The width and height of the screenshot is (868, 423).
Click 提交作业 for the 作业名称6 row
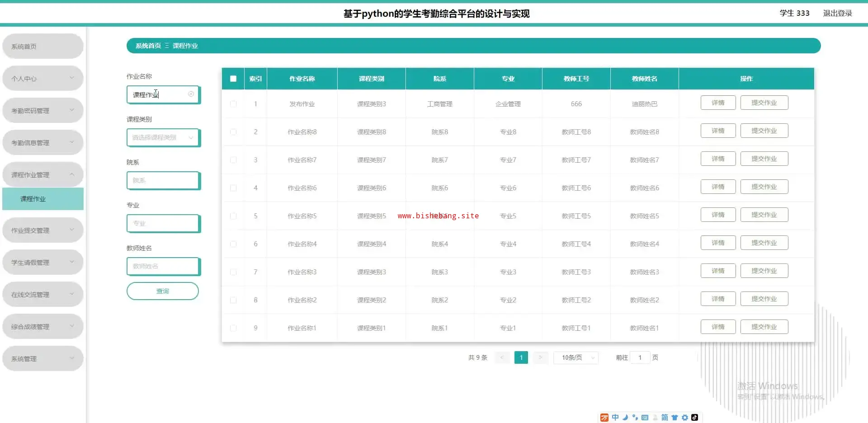point(764,187)
